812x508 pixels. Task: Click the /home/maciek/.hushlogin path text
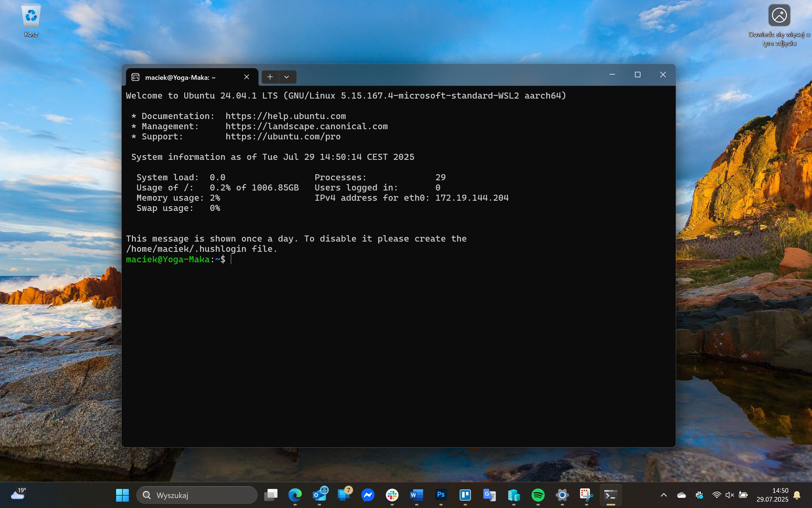(x=186, y=249)
